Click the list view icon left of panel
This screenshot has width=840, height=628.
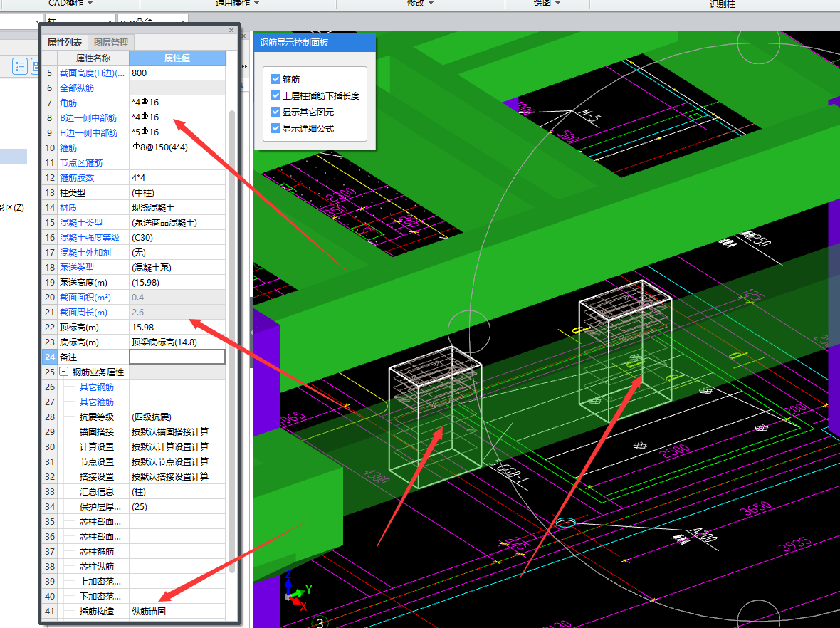[x=20, y=66]
